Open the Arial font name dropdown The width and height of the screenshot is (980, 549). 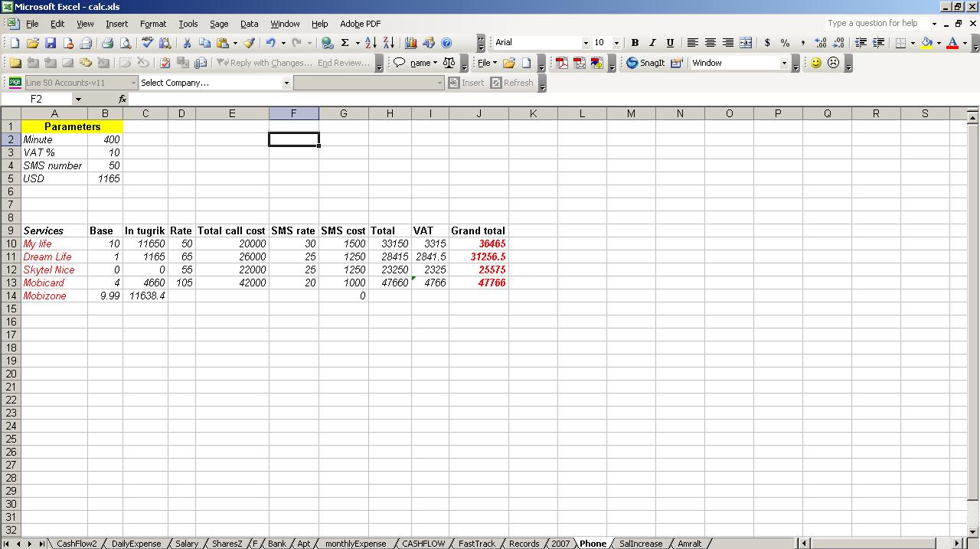(x=586, y=43)
